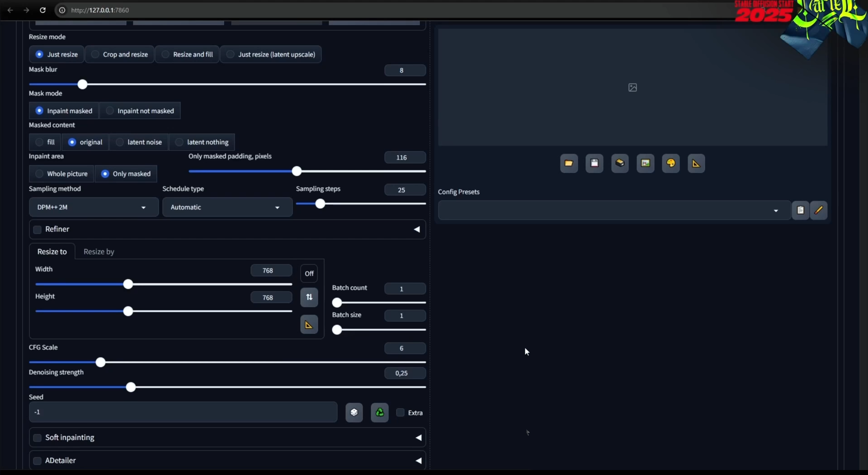Click the zip archive save icon
The height and width of the screenshot is (475, 868).
pyautogui.click(x=620, y=163)
